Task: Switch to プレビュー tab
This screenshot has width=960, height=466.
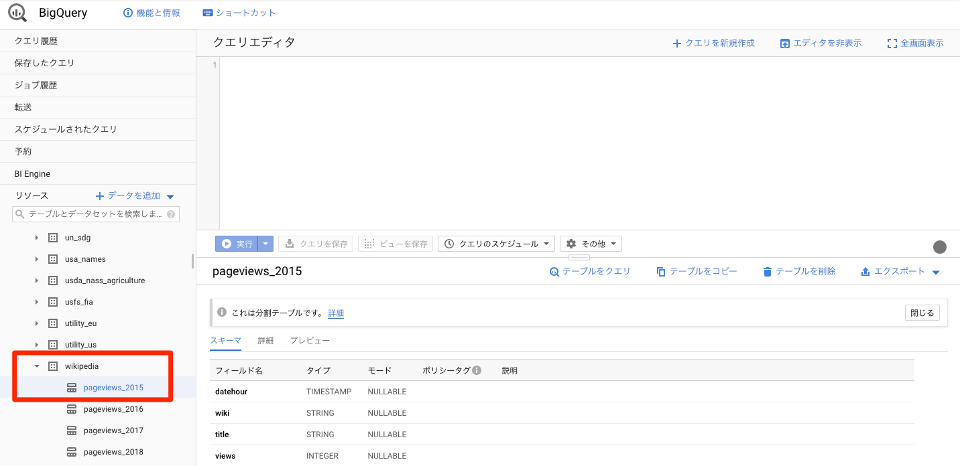Action: tap(310, 340)
